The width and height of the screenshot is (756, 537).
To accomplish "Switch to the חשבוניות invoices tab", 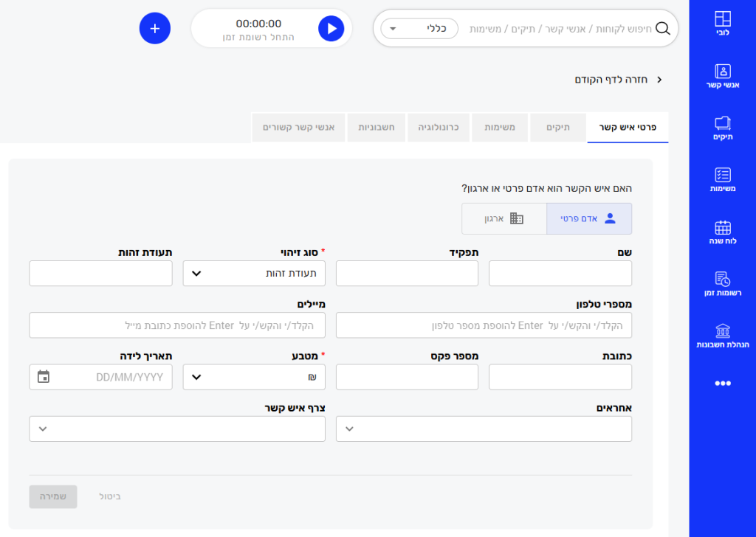I will pyautogui.click(x=377, y=128).
